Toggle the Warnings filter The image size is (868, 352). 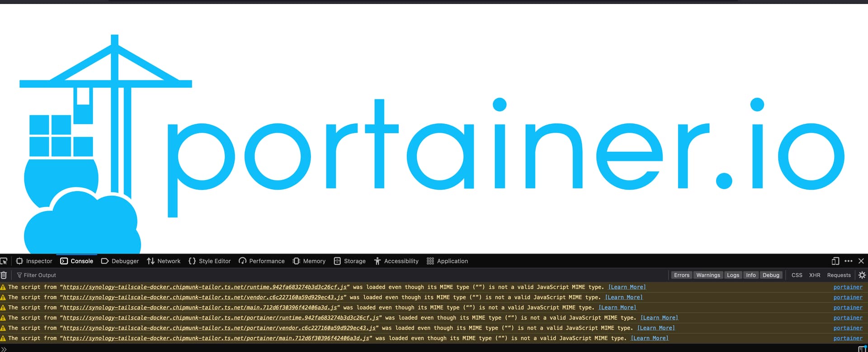point(708,275)
